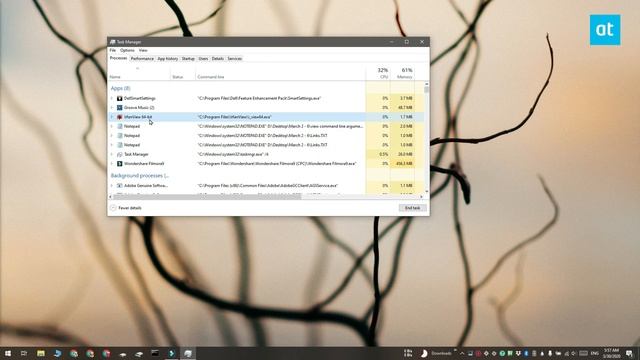The image size is (640, 360).
Task: Collapse to Fewer details
Action: pyautogui.click(x=126, y=208)
